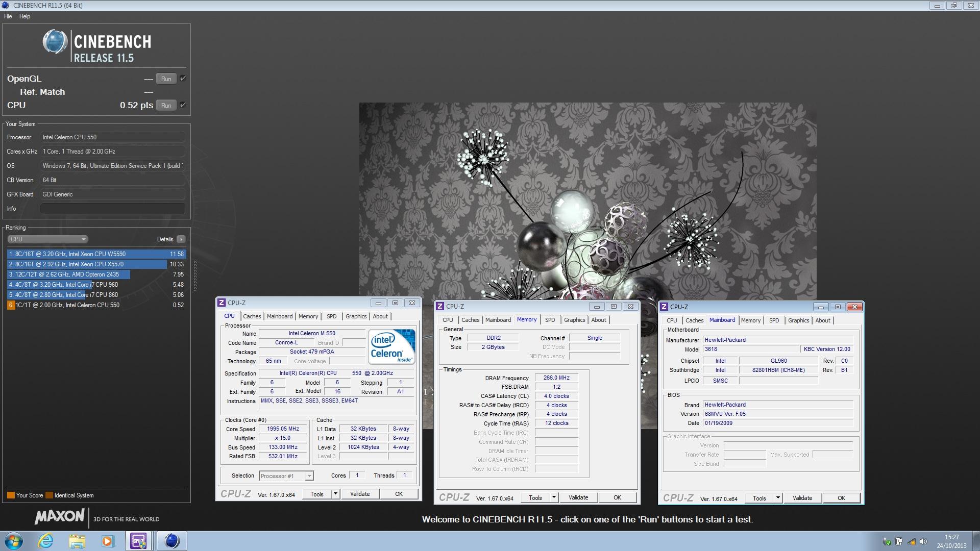Viewport: 980px width, 551px height.
Task: Click the Your Score orange legend swatch
Action: [x=11, y=495]
